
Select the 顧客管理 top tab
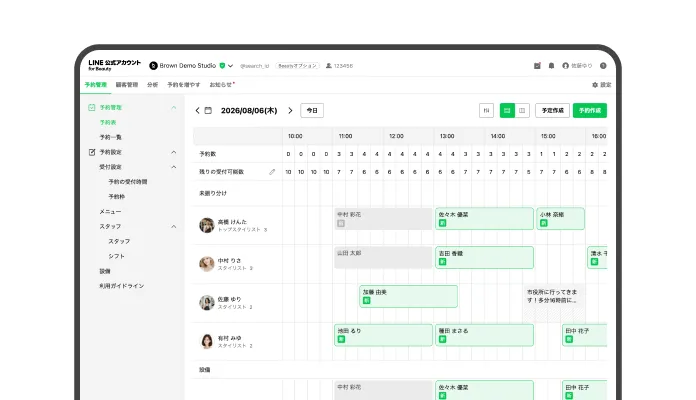tap(127, 85)
